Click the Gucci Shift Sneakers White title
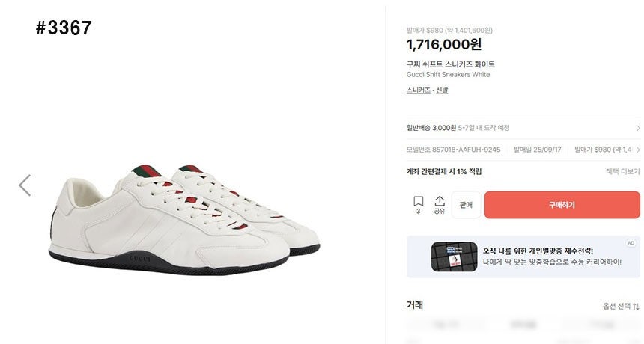Screen dimensions: 644x344 [448, 74]
